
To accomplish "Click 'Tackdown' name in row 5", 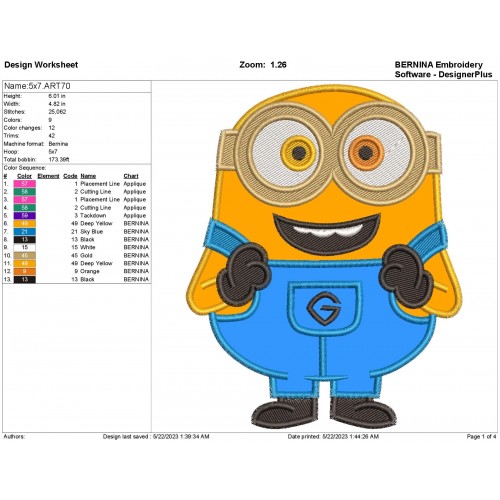I will click(x=93, y=216).
